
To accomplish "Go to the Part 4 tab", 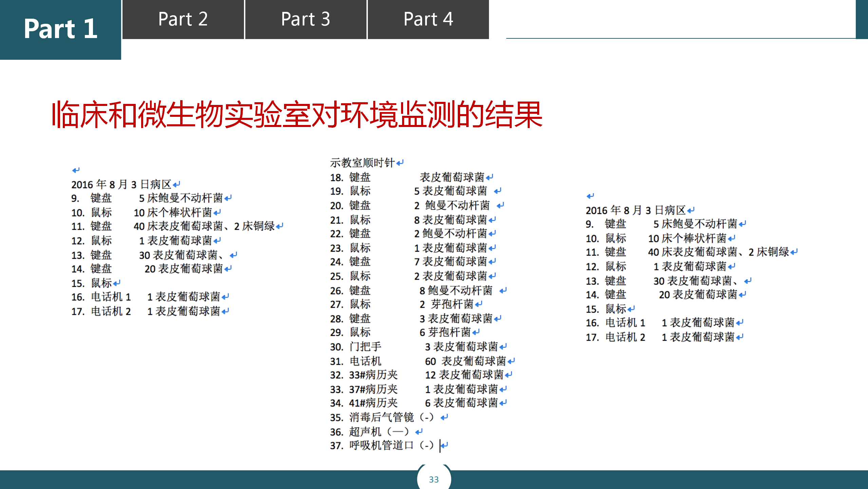I will point(428,19).
